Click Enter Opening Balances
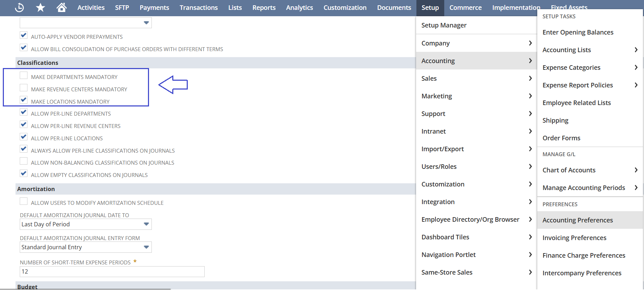The height and width of the screenshot is (294, 644). 578,32
